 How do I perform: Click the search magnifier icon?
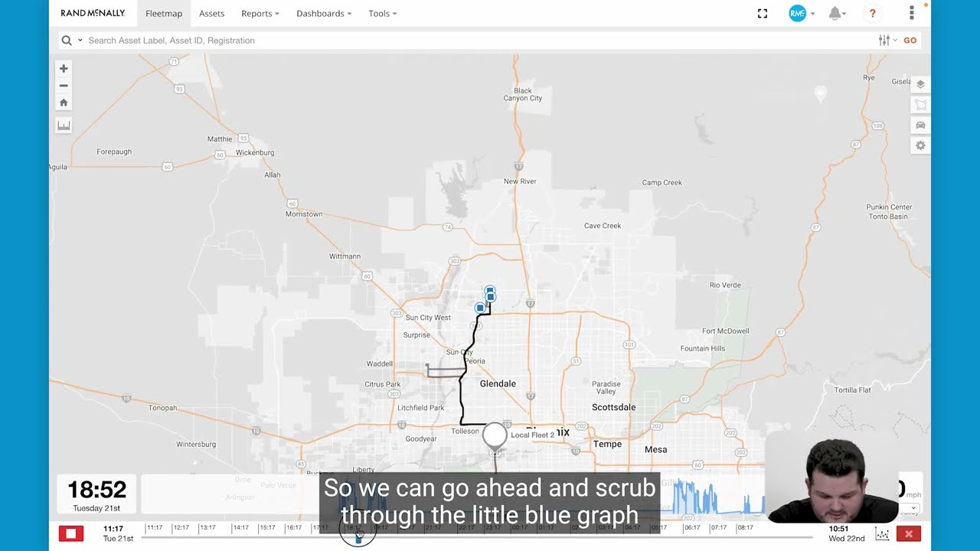click(x=67, y=41)
